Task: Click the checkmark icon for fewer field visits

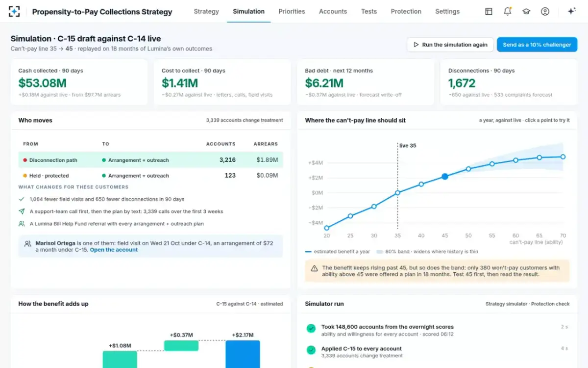Action: click(x=22, y=199)
